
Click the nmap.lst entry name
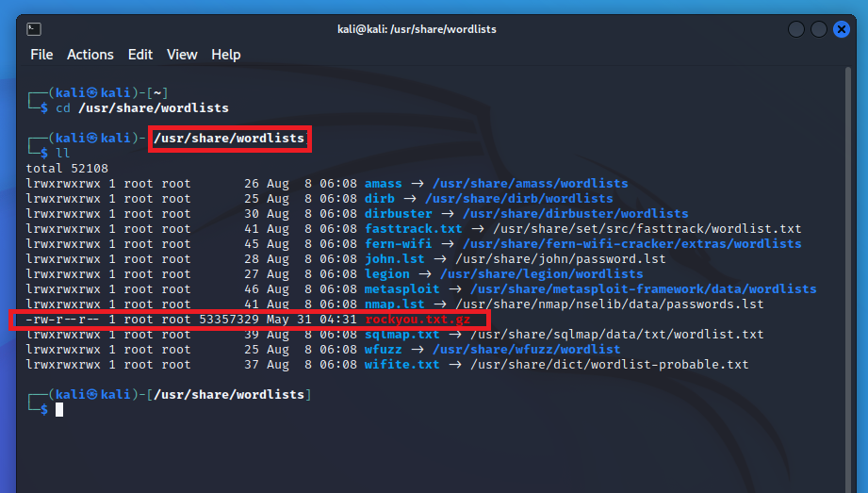click(x=394, y=304)
